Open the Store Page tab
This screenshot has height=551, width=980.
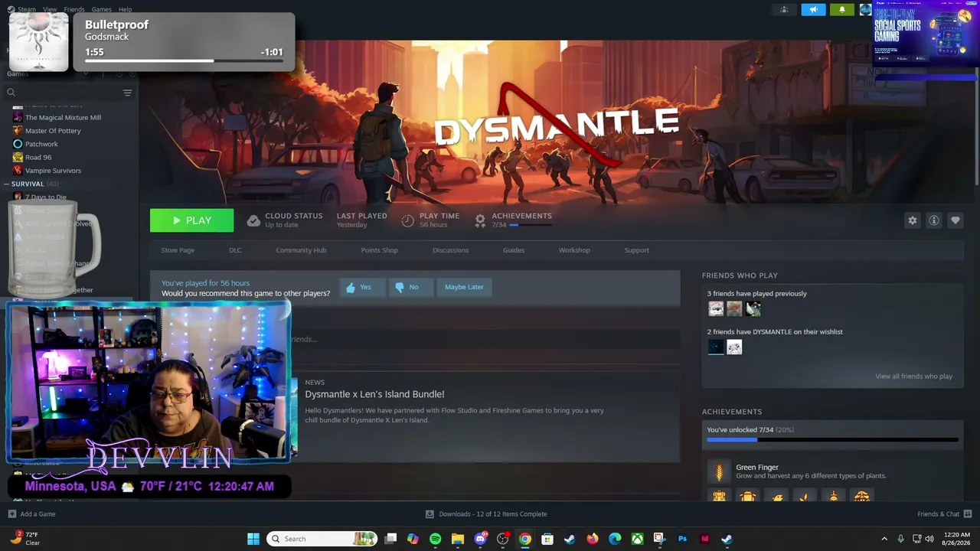178,250
